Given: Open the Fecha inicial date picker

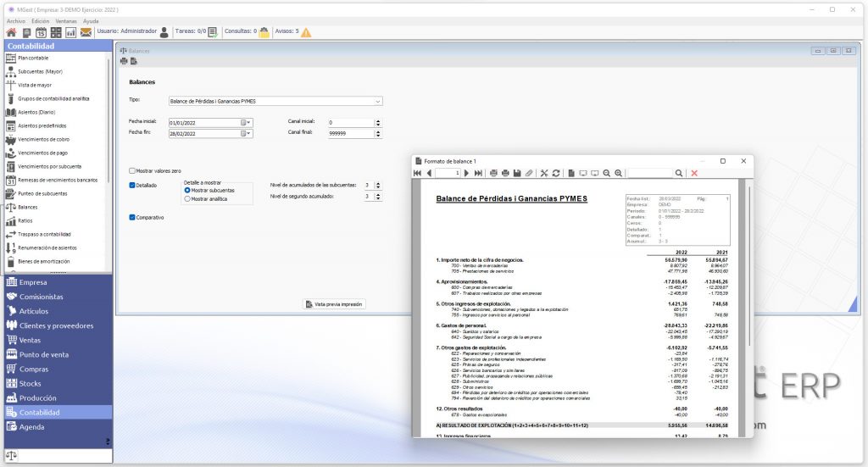Looking at the screenshot, I should pyautogui.click(x=246, y=123).
